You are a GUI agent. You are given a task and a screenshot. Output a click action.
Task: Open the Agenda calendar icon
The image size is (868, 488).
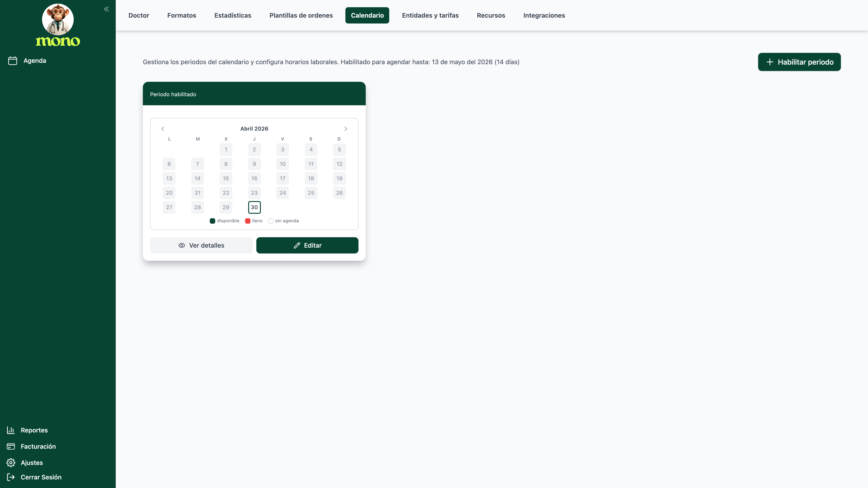[12, 61]
